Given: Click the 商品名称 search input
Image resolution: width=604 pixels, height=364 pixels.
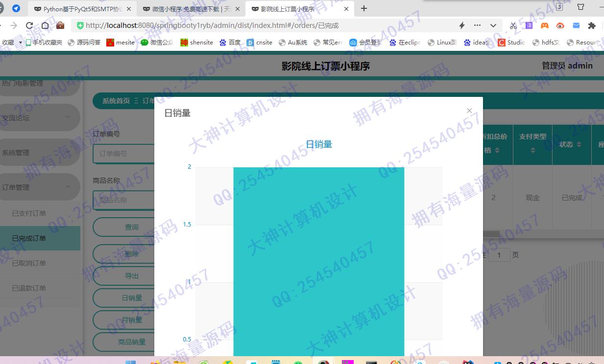Looking at the screenshot, I should tap(124, 200).
